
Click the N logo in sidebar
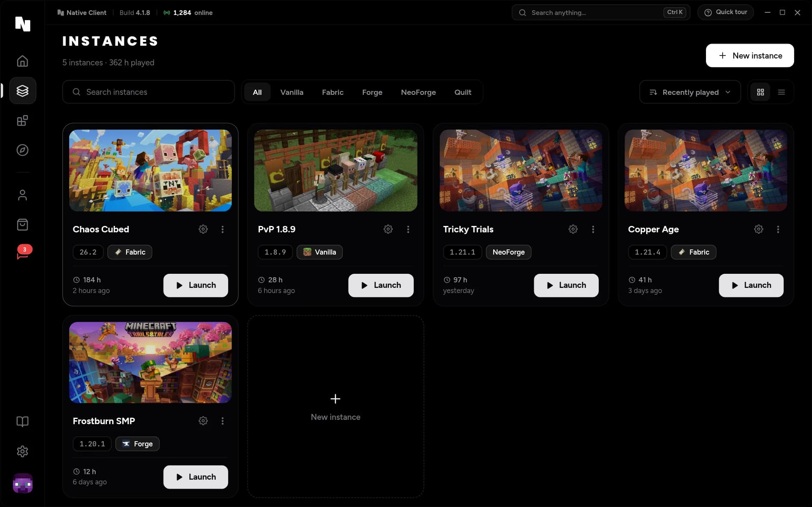(23, 24)
